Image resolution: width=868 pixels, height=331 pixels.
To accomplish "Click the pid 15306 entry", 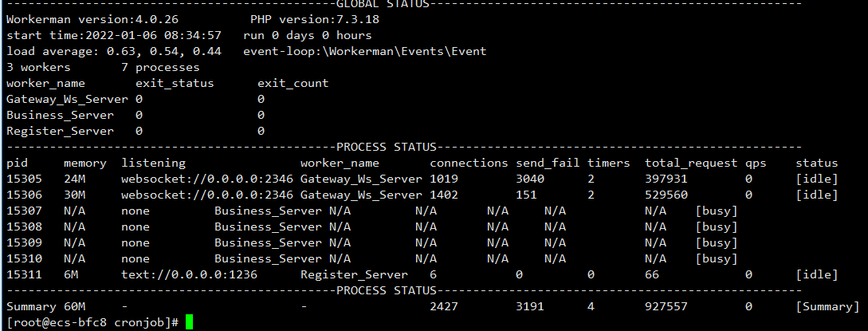I will (25, 195).
